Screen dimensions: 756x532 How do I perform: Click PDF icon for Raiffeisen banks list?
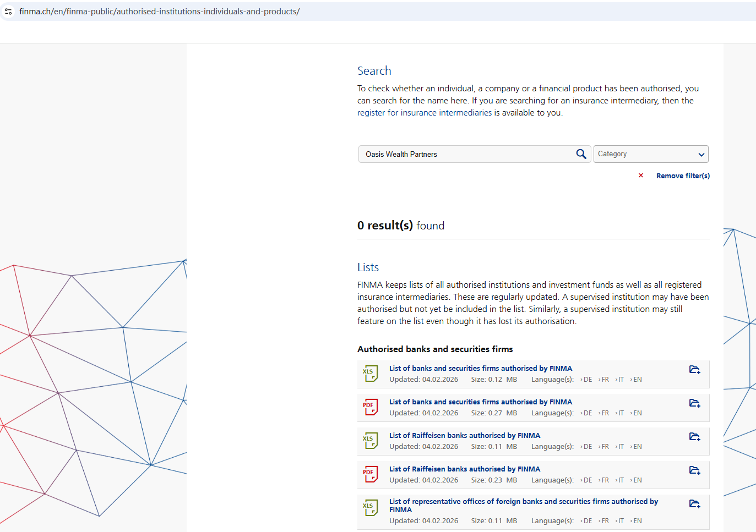click(371, 474)
